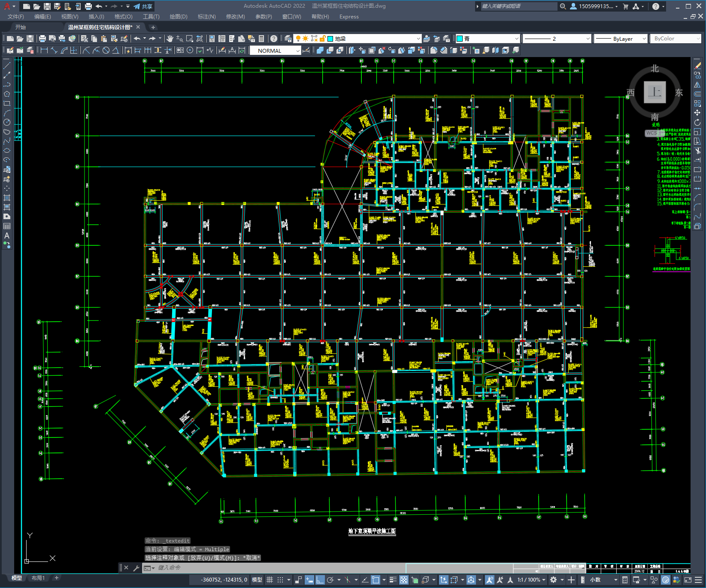
Task: Add new layout with plus next to 布局1
Action: 56,578
